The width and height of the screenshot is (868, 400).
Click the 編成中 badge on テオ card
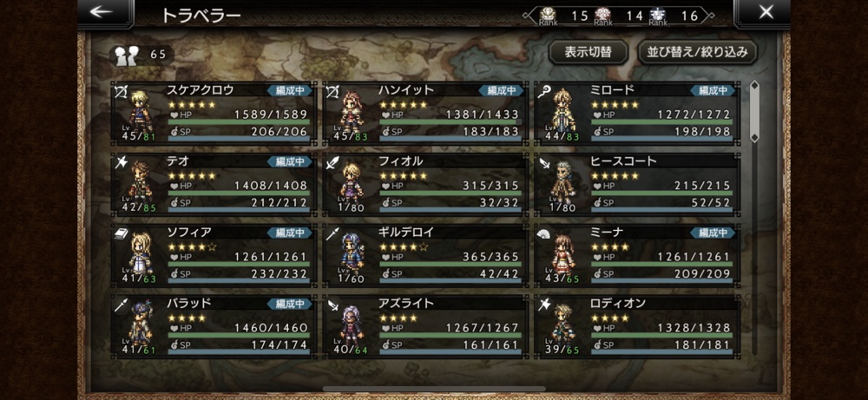coord(290,161)
